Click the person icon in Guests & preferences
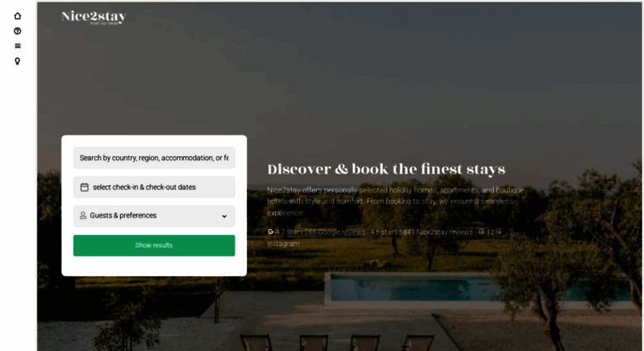Viewport: 644px width, 351px height. point(83,216)
